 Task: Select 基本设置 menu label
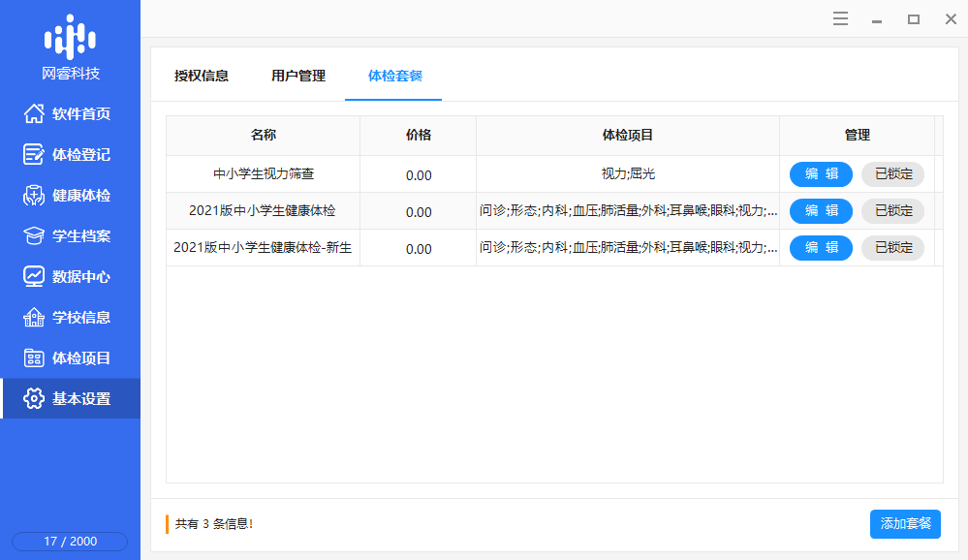[x=81, y=399]
